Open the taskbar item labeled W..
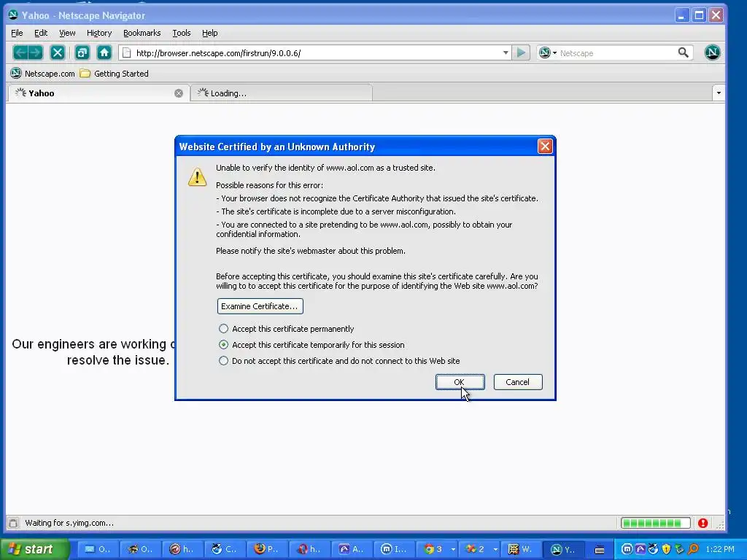 (x=521, y=549)
